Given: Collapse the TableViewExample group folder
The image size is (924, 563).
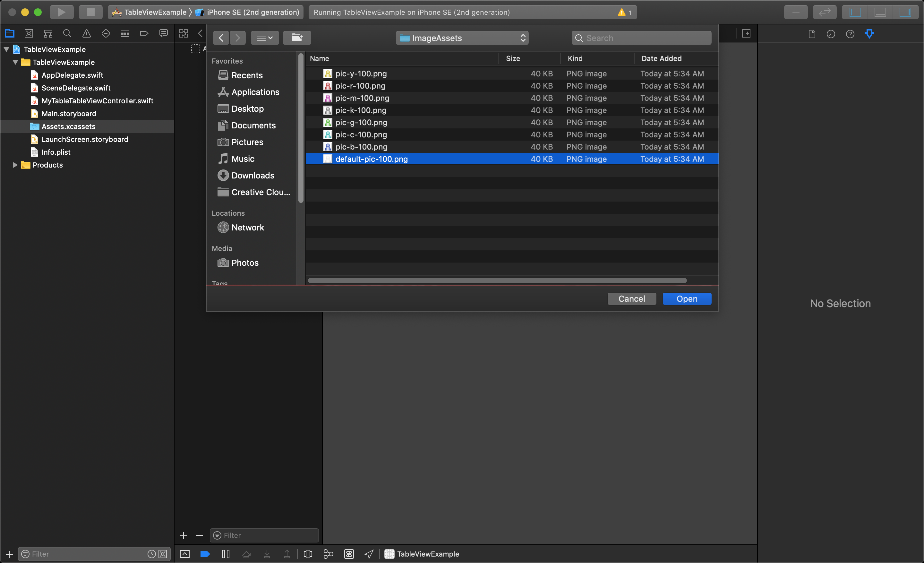Looking at the screenshot, I should (x=15, y=62).
